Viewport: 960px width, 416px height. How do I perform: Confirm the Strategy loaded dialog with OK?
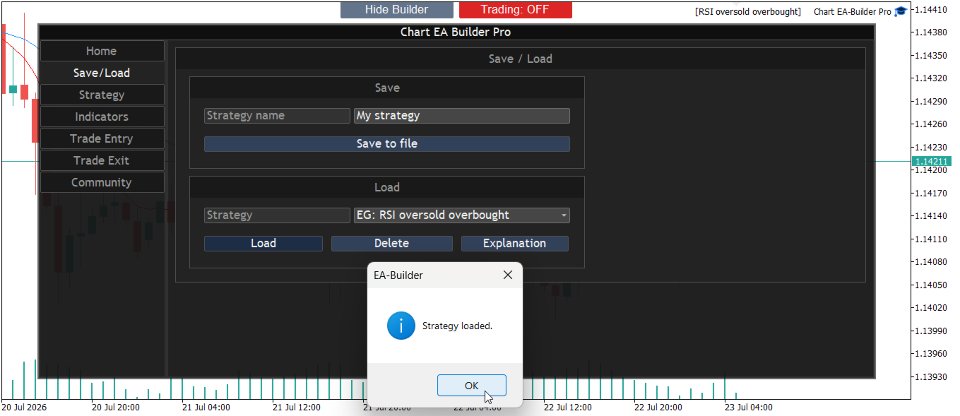[x=471, y=385]
